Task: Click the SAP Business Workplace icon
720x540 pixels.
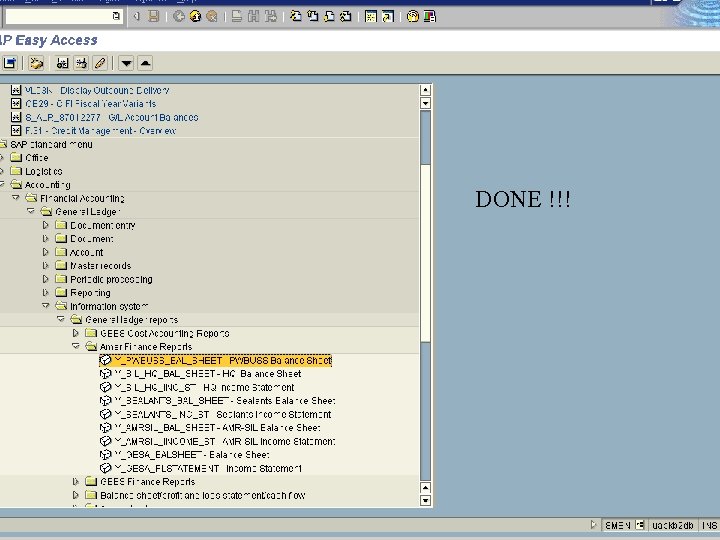Action: pos(36,63)
